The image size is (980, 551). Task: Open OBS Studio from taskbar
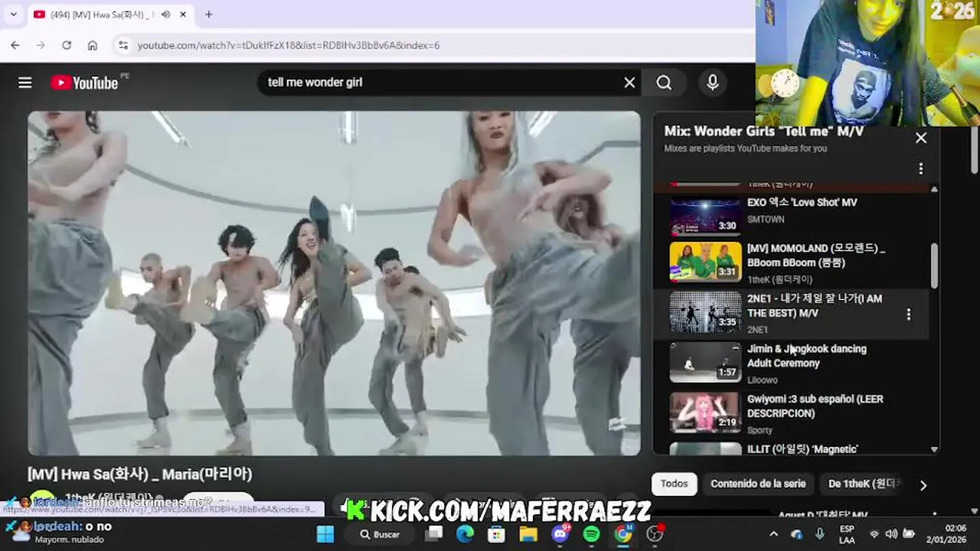tap(655, 534)
